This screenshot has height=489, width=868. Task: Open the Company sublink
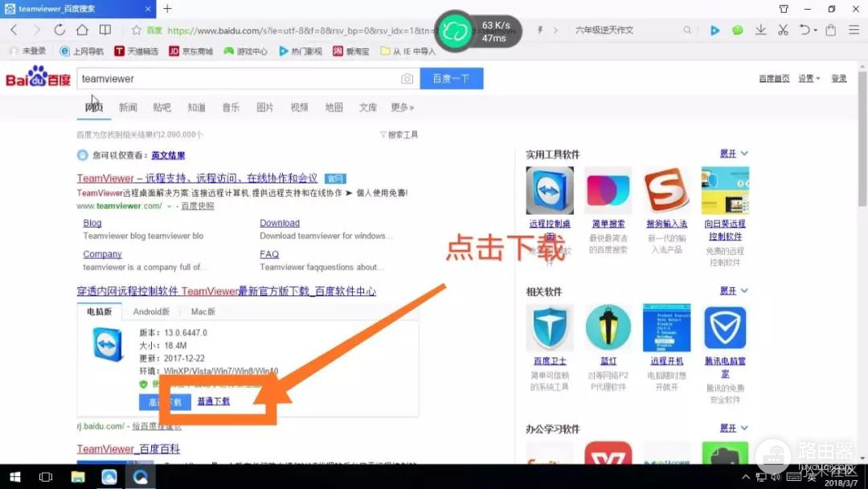[102, 254]
